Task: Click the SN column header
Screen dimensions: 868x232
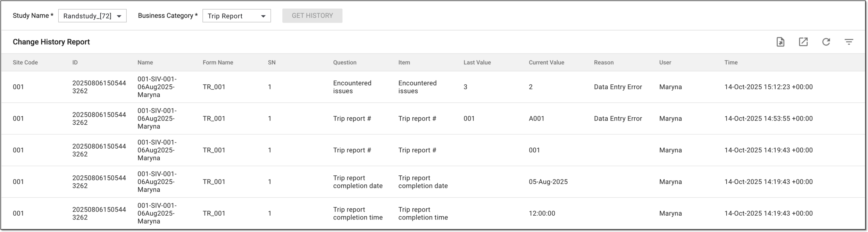Action: tap(272, 63)
